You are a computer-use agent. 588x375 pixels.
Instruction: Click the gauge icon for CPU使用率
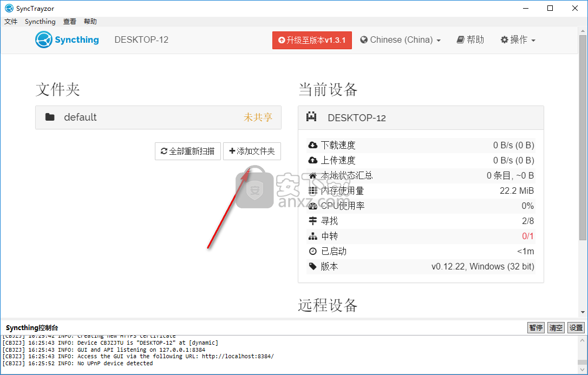coord(313,206)
